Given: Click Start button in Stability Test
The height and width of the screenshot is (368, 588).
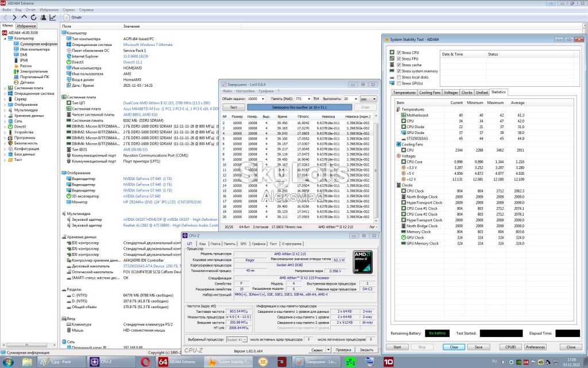Looking at the screenshot, I should pos(397,347).
